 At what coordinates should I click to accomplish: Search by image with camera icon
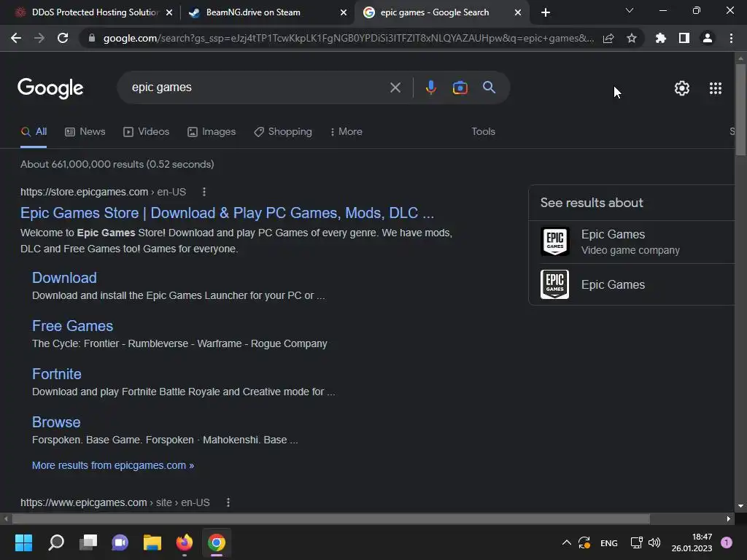point(460,87)
